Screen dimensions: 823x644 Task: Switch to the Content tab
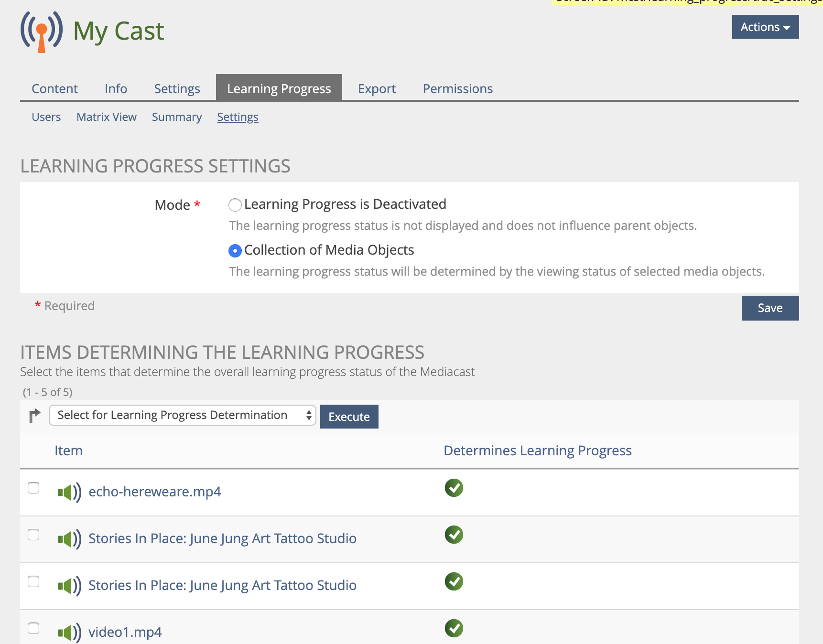tap(54, 89)
